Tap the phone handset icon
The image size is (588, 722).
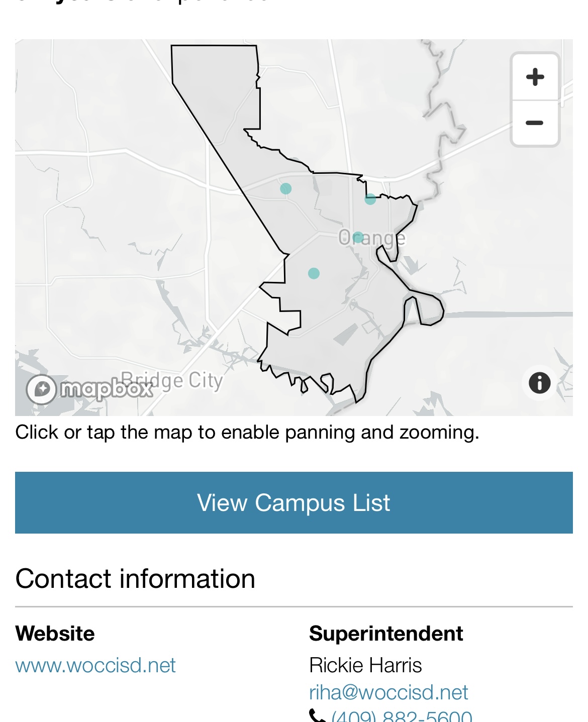(x=317, y=715)
